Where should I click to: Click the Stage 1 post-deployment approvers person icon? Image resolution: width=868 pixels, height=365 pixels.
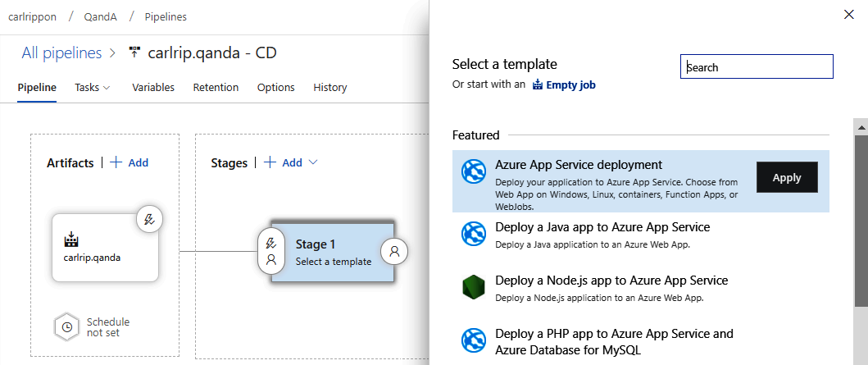coord(394,252)
